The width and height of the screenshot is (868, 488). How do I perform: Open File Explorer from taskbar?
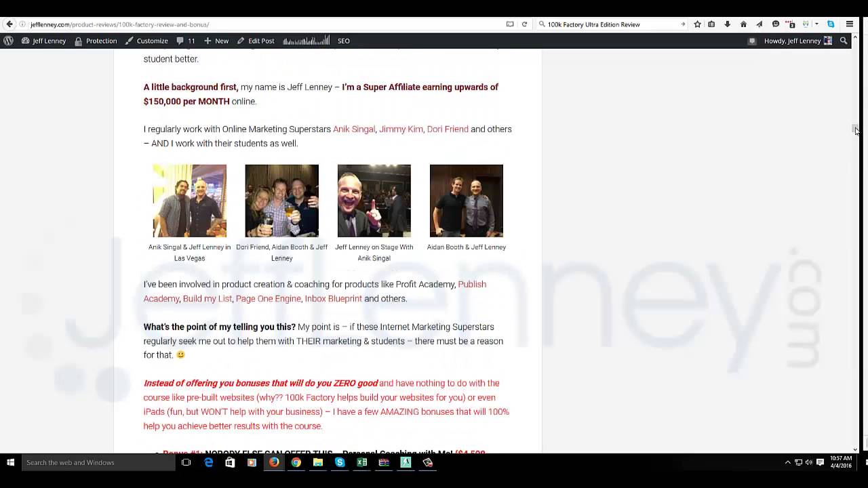click(318, 462)
